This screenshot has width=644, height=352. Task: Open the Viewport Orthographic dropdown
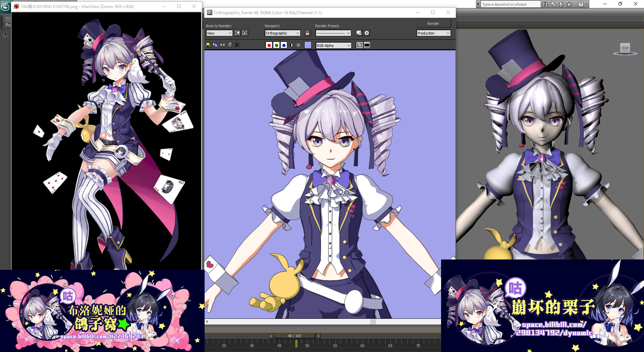[282, 33]
